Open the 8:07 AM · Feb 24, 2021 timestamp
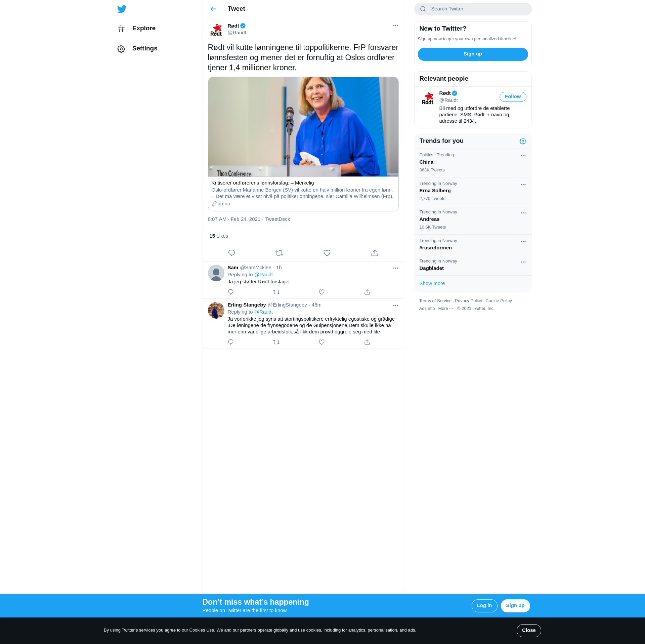This screenshot has width=645, height=644. pos(234,219)
